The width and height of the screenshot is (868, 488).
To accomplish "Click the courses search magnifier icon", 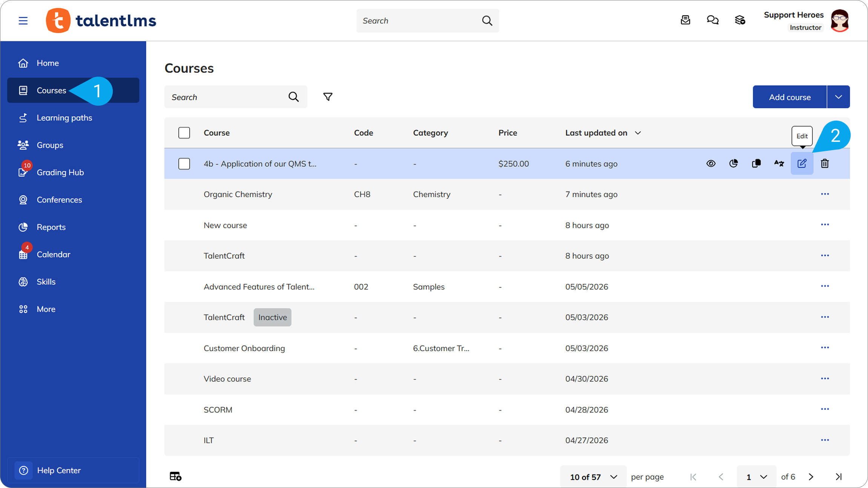I will pos(294,97).
